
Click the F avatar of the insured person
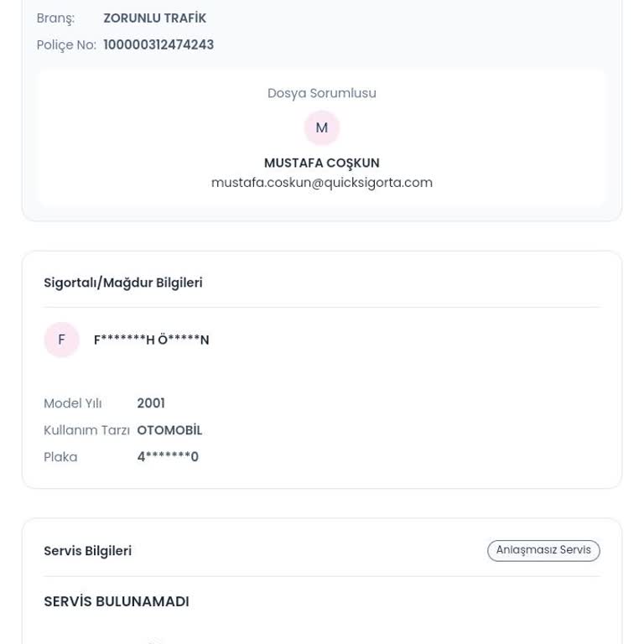click(x=61, y=340)
